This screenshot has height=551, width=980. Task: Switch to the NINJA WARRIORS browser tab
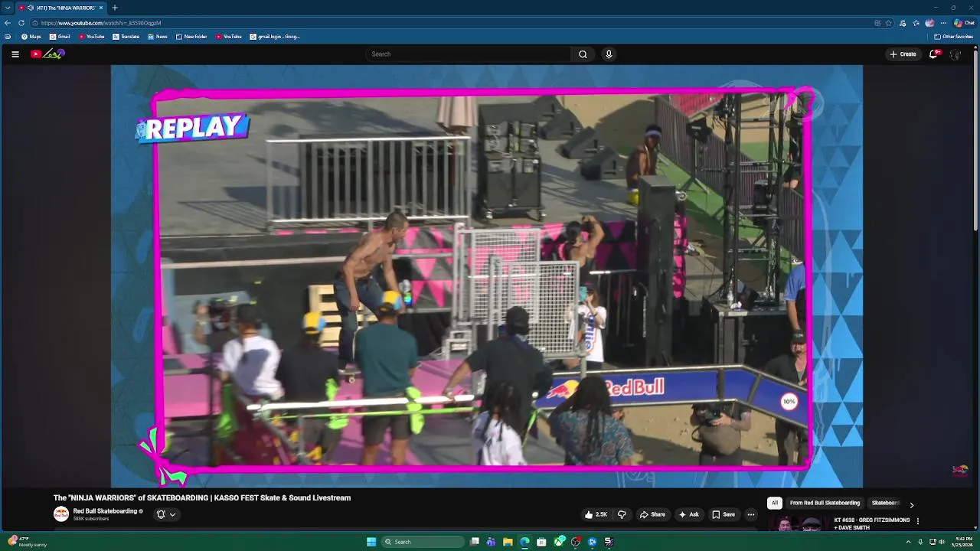[x=61, y=8]
